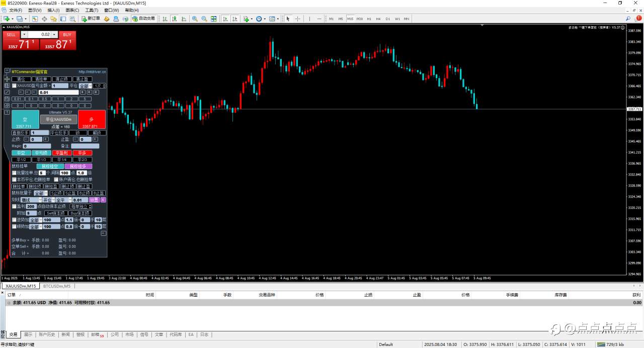Image resolution: width=644 pixels, height=348 pixels.
Task: Open the 逆势加 全部 dropdown
Action: coord(35,220)
